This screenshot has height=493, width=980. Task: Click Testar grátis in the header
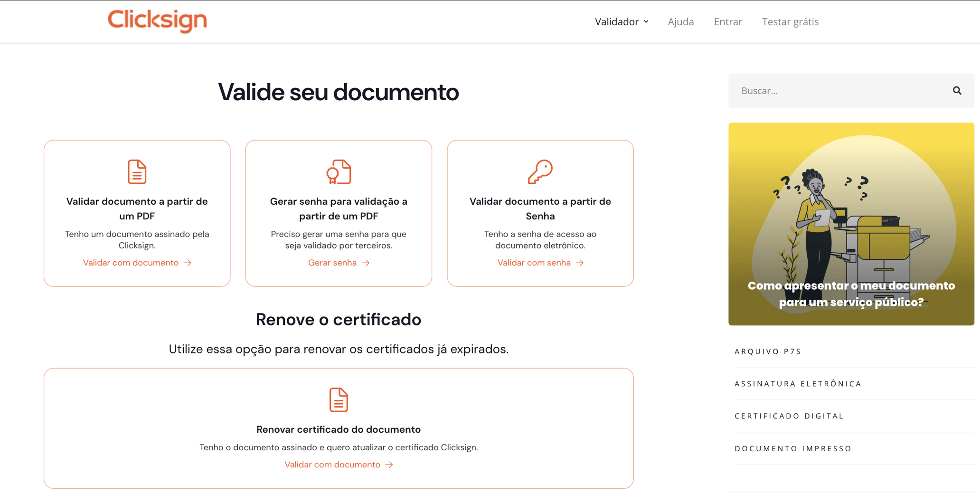pos(790,21)
